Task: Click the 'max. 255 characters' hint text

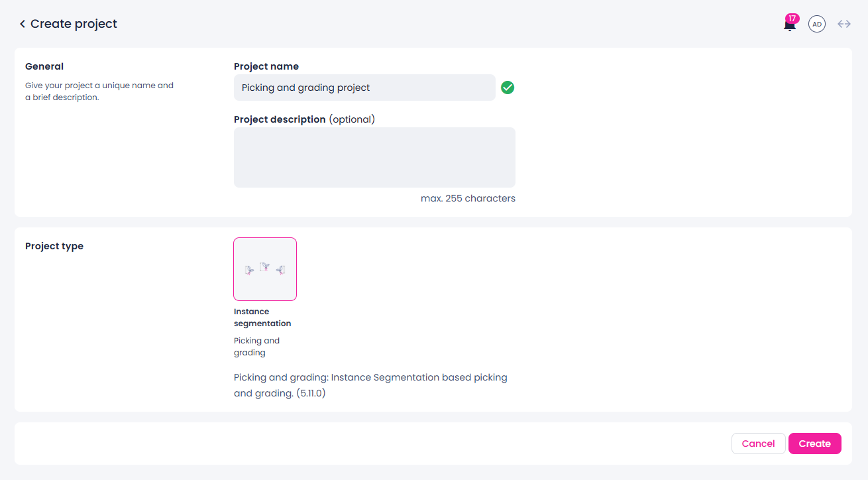Action: coord(468,198)
